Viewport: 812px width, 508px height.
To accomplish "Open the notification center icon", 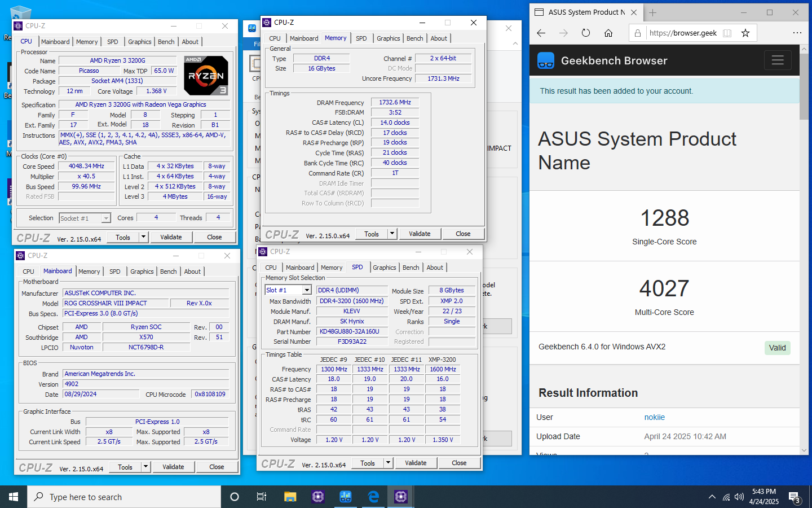I will click(795, 497).
